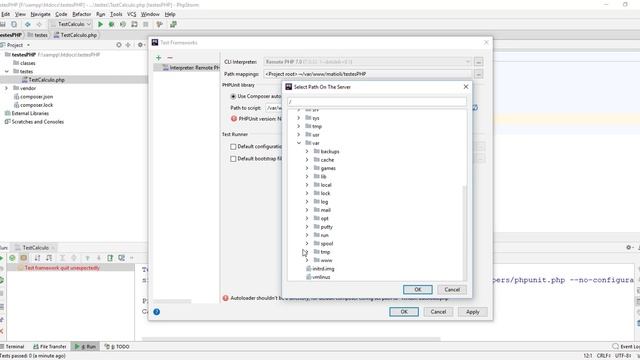
Task: Open the CLI Interpreter combo box
Action: click(x=368, y=62)
